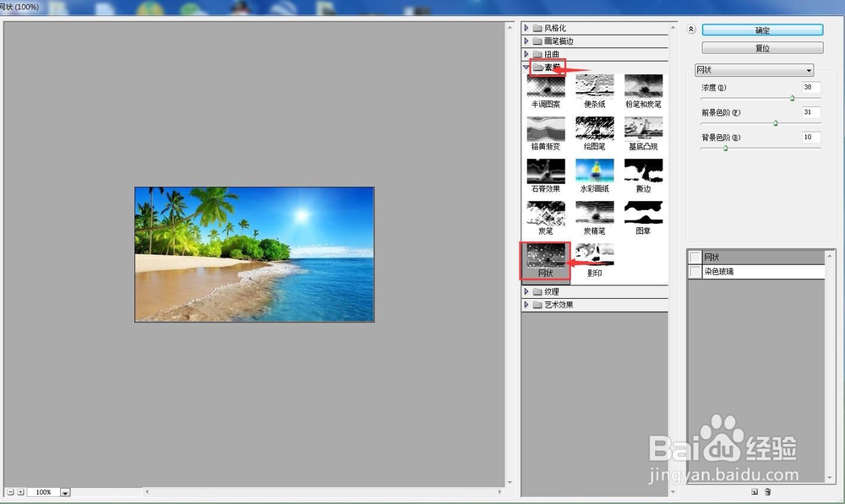Click preview horizontal scrollbar right arrow
The image size is (845, 504).
coord(500,491)
